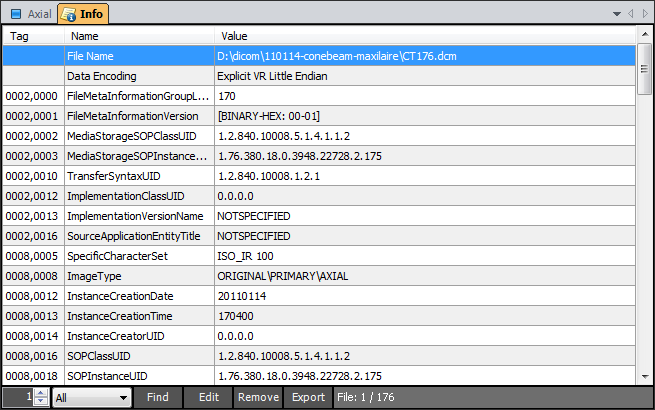Image resolution: width=655 pixels, height=410 pixels.
Task: Select MediaStorageSOPClassUID row
Action: pyautogui.click(x=319, y=136)
